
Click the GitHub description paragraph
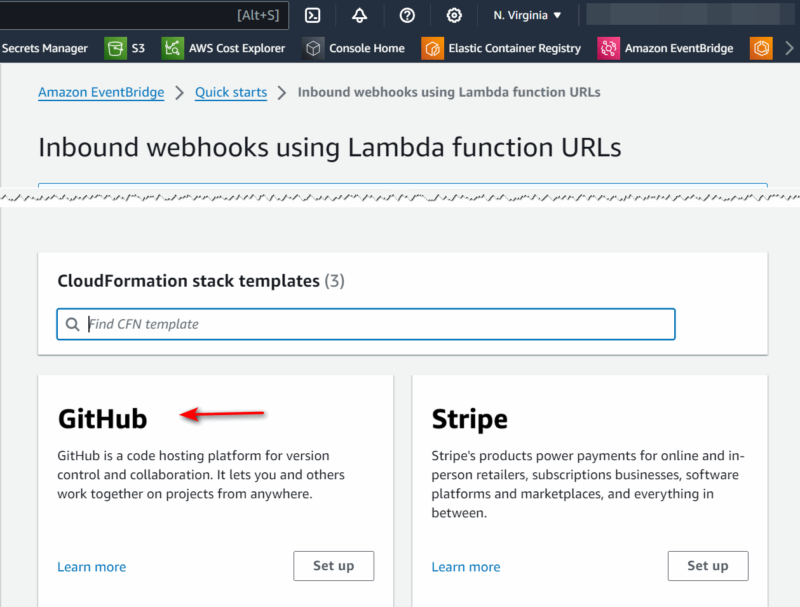201,474
